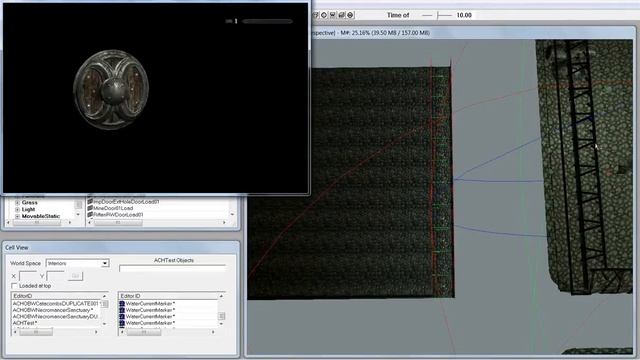Click the World Space dropdown arrow
Viewport: 640px width, 360px height.
105,263
